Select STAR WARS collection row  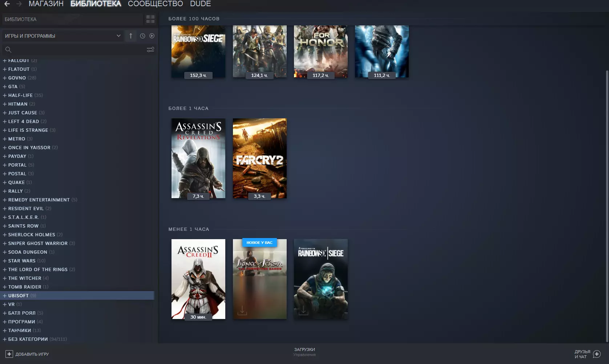77,261
